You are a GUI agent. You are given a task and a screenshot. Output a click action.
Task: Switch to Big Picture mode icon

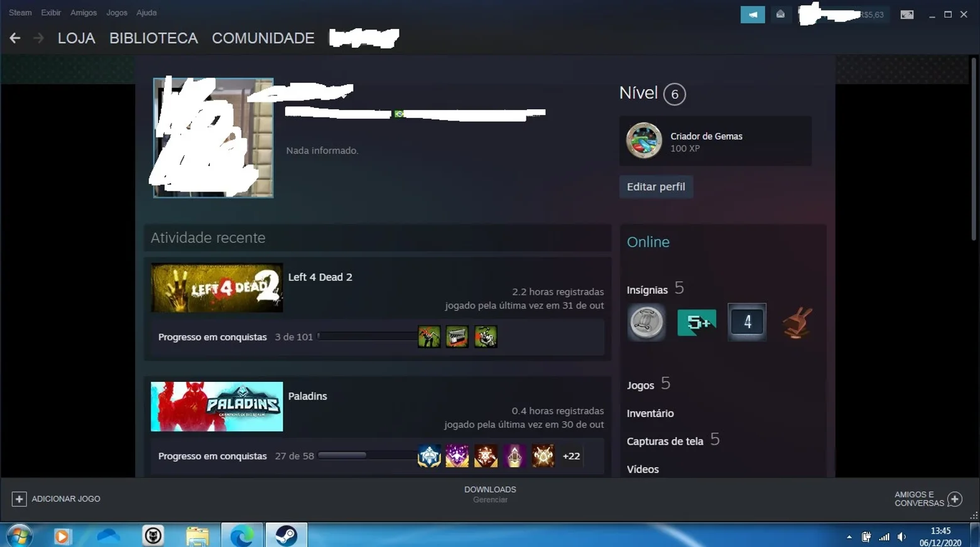coord(907,14)
